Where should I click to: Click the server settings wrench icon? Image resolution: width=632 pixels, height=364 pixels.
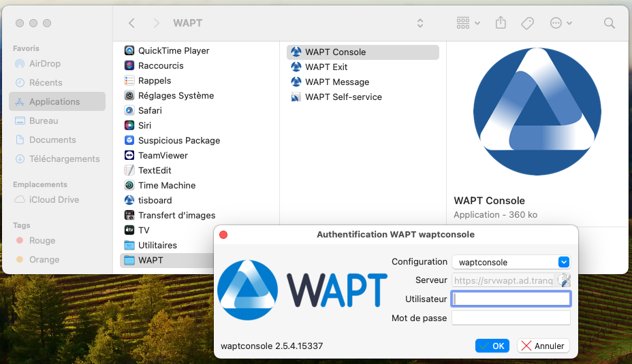(564, 280)
